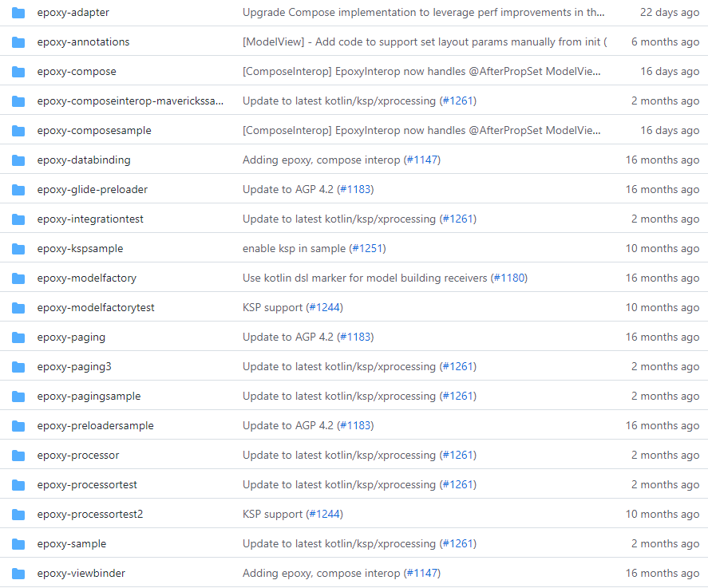The width and height of the screenshot is (708, 588).
Task: Open the epoxy-viewbinder folder
Action: [x=81, y=574]
